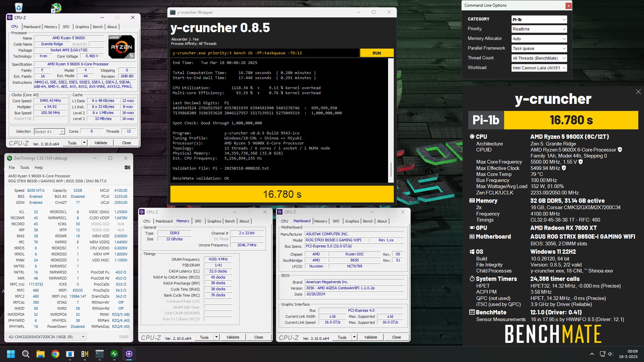Open the File menu in ZenTimings

point(12,168)
